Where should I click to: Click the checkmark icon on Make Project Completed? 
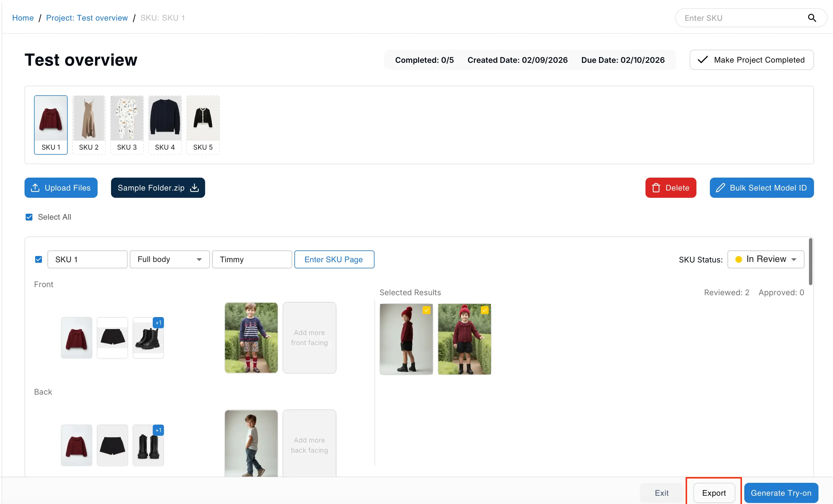[x=702, y=60]
